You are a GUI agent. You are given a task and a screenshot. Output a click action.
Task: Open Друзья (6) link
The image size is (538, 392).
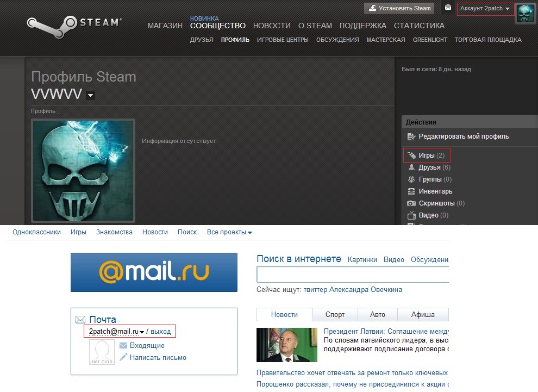coord(434,167)
